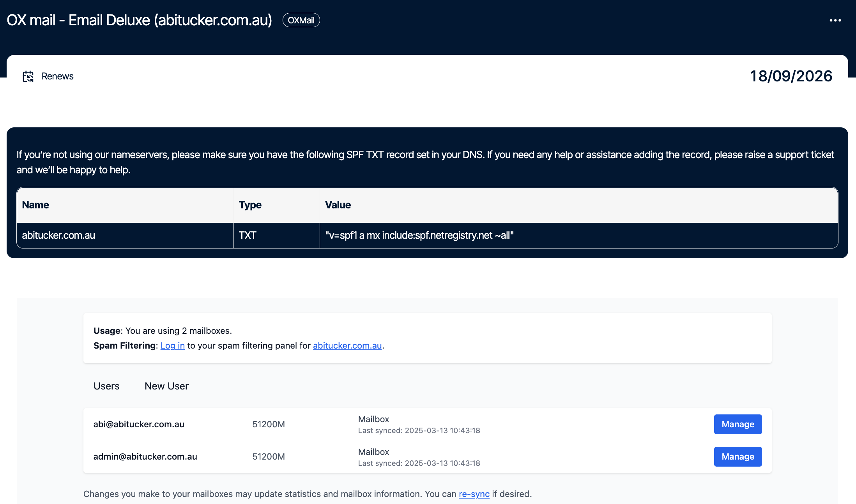Image resolution: width=856 pixels, height=504 pixels.
Task: Click the TXT type cell
Action: pyautogui.click(x=248, y=235)
